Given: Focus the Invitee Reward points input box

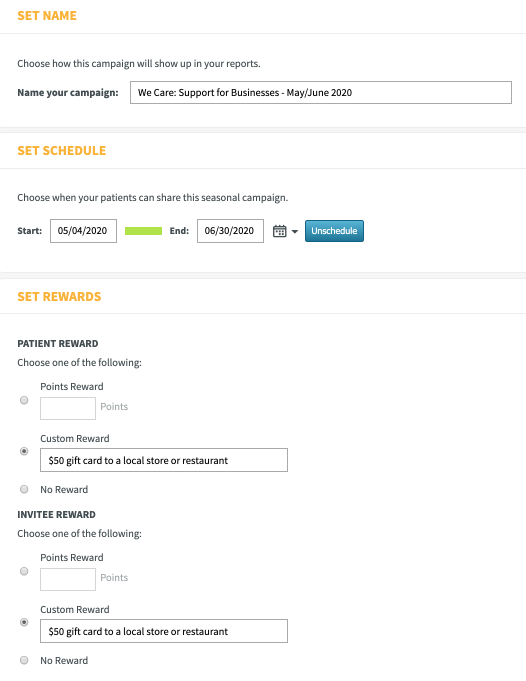Looking at the screenshot, I should tap(68, 579).
